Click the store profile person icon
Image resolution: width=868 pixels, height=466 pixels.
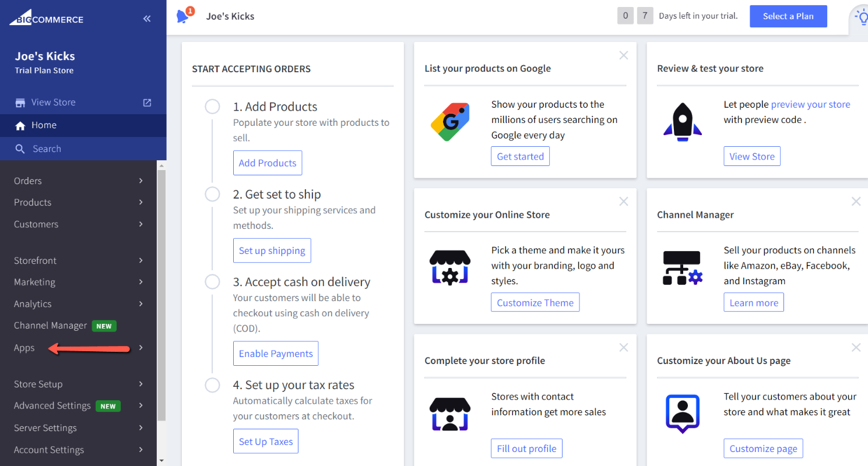[449, 414]
